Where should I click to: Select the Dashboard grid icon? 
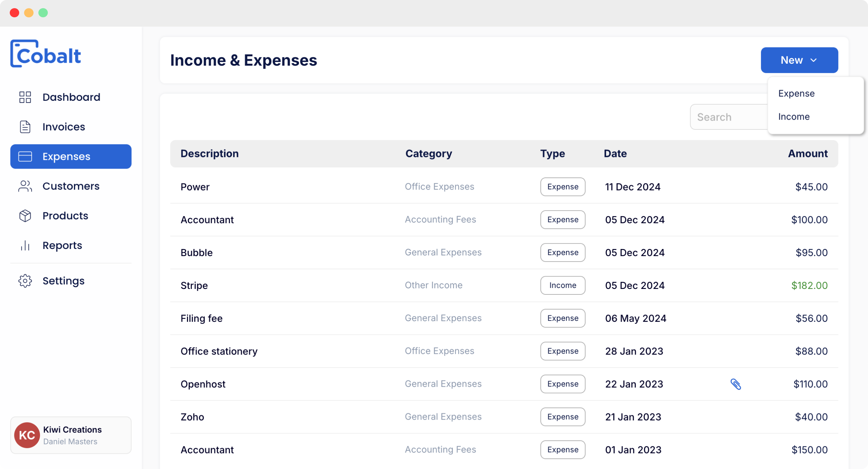pyautogui.click(x=25, y=97)
